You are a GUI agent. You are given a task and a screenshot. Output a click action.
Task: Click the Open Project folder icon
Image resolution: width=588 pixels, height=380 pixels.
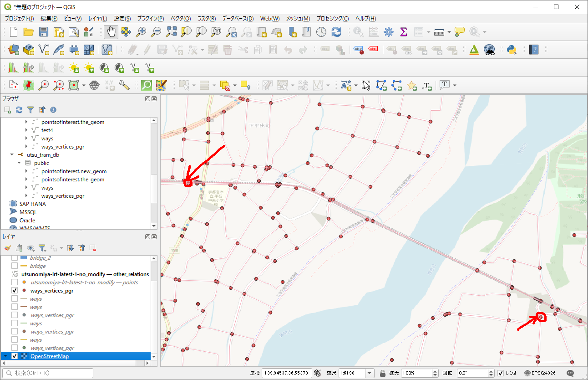click(29, 32)
